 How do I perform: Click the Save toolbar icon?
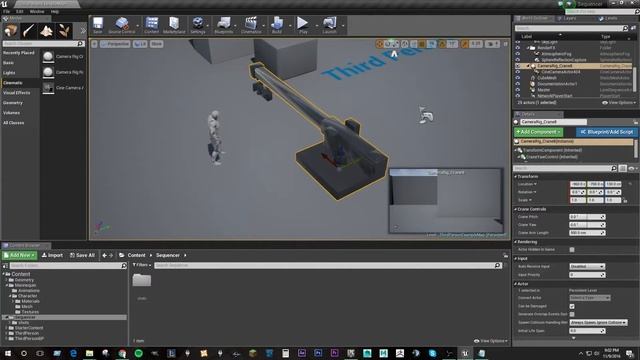(x=98, y=25)
